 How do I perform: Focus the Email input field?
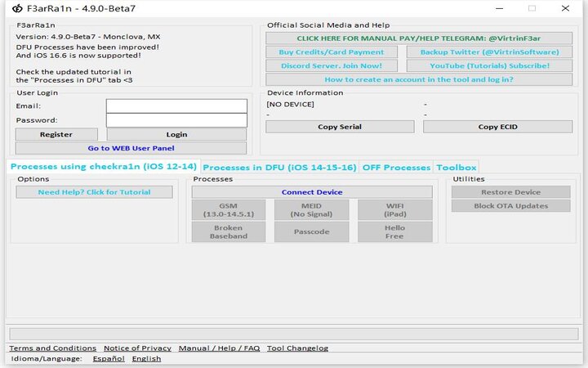[176, 105]
